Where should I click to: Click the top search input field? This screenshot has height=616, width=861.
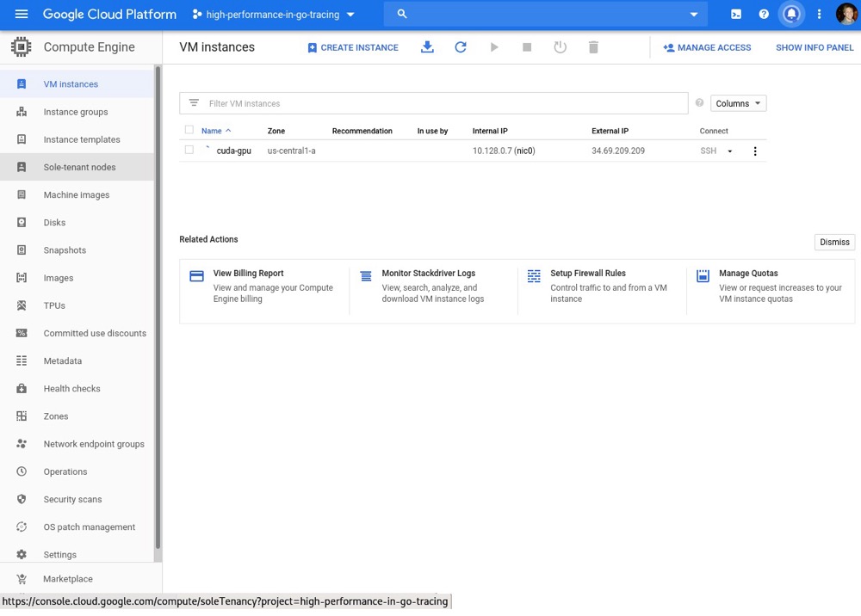(x=546, y=15)
